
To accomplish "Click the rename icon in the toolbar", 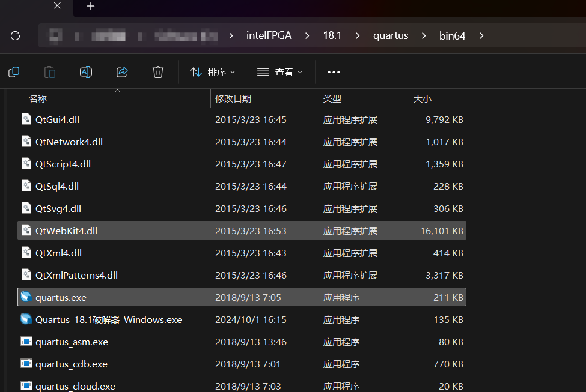I will coord(86,72).
